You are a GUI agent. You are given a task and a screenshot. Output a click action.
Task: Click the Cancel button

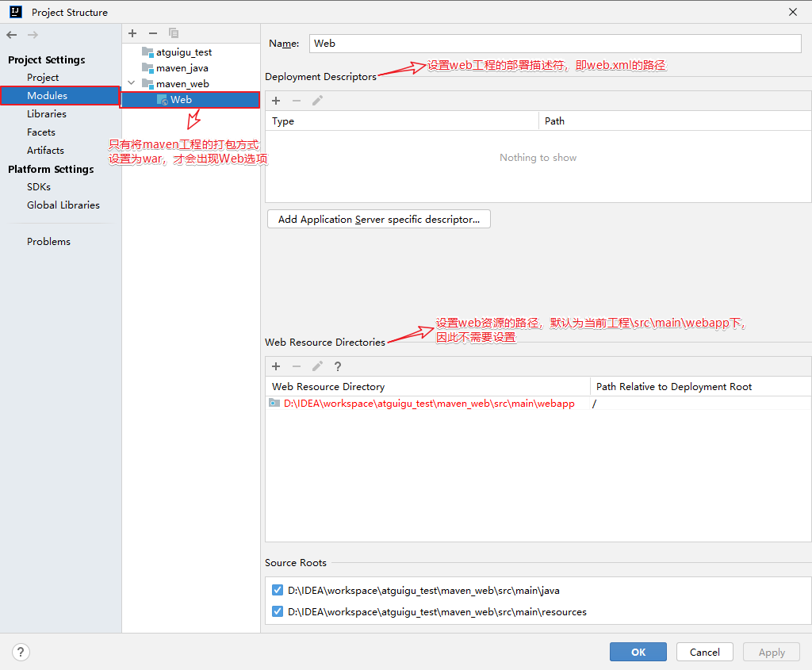point(704,652)
